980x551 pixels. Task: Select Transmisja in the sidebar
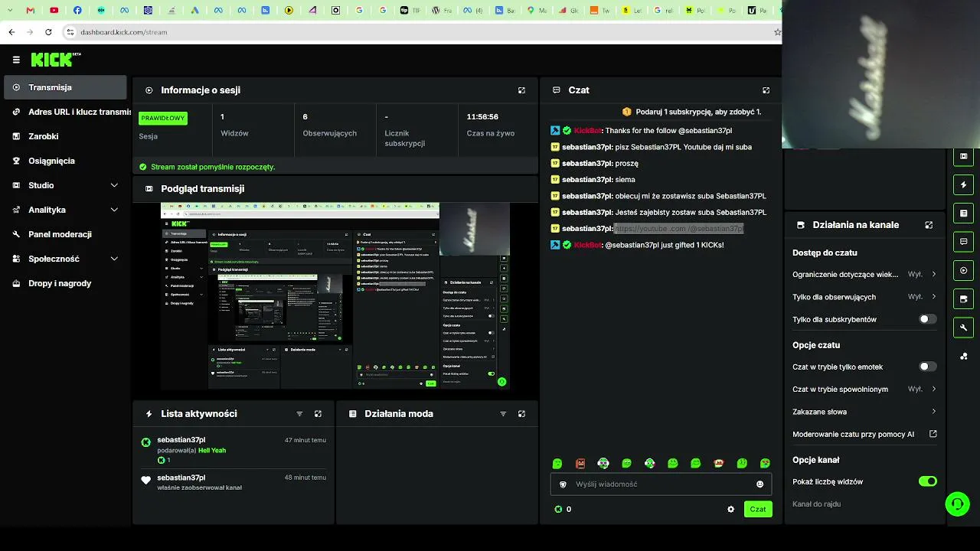click(65, 87)
